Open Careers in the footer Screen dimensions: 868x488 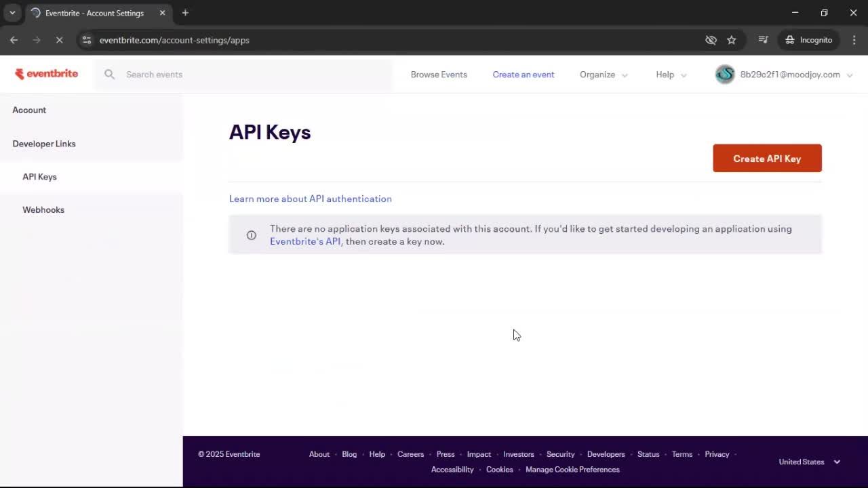410,454
